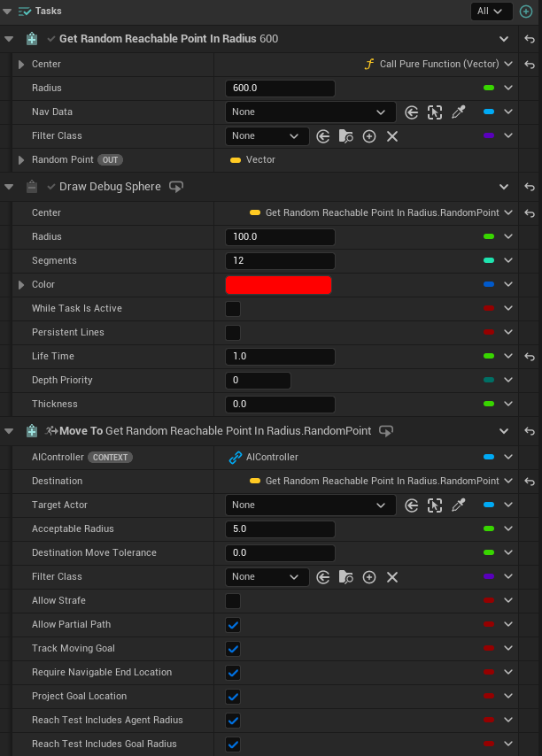Reset the Draw Debug Sphere Center binding
The height and width of the screenshot is (756, 542).
pyautogui.click(x=530, y=212)
